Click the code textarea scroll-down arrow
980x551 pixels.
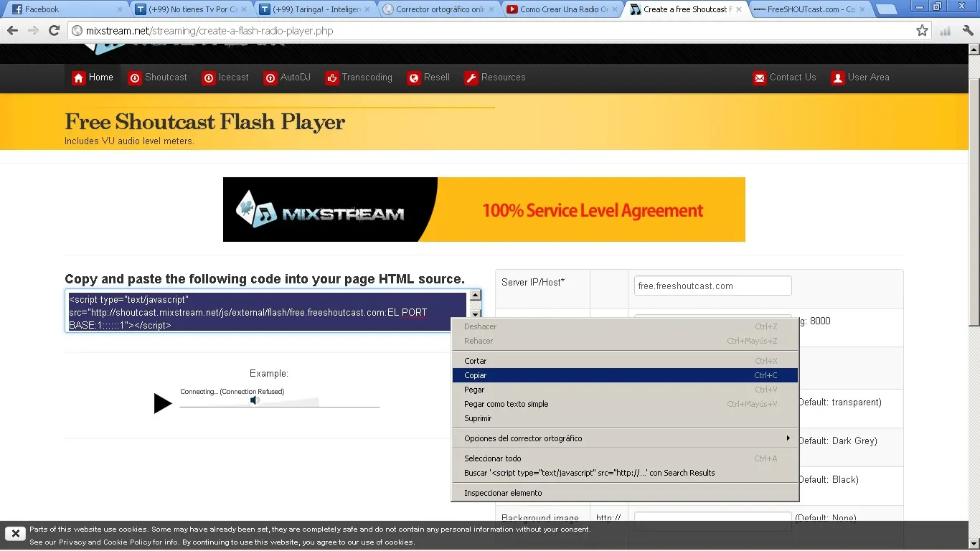[x=475, y=314]
